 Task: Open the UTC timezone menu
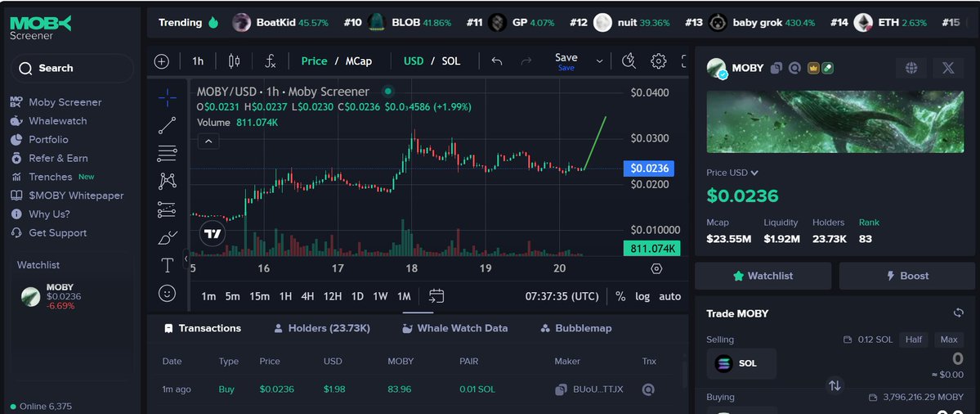[x=562, y=296]
